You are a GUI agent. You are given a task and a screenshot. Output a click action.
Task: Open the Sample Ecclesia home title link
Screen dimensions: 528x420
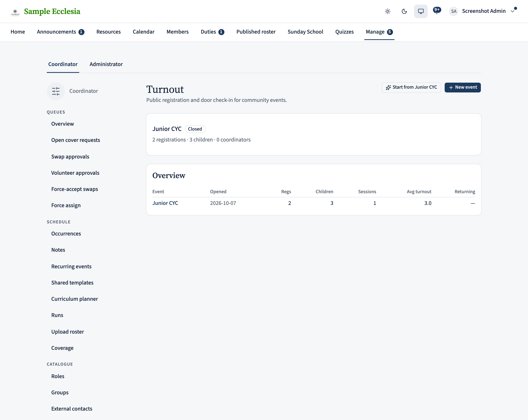[x=52, y=11]
